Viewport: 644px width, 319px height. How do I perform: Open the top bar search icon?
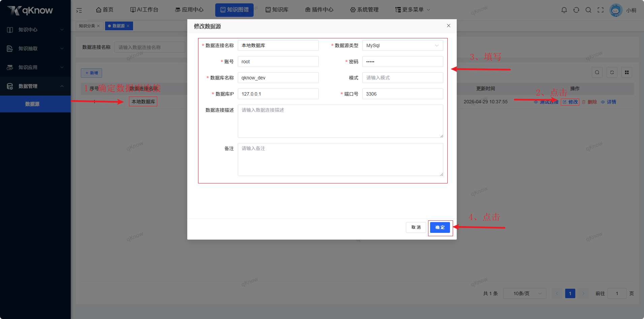pos(588,10)
